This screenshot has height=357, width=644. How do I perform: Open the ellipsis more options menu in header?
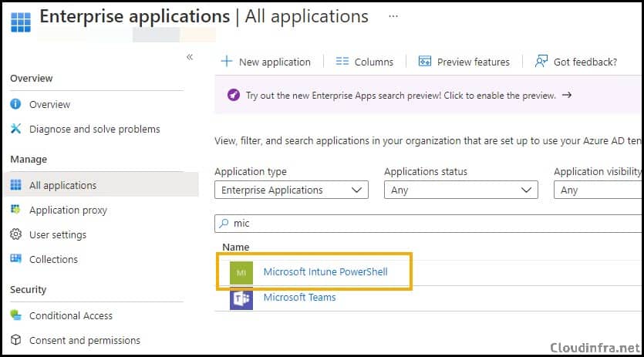pos(393,16)
